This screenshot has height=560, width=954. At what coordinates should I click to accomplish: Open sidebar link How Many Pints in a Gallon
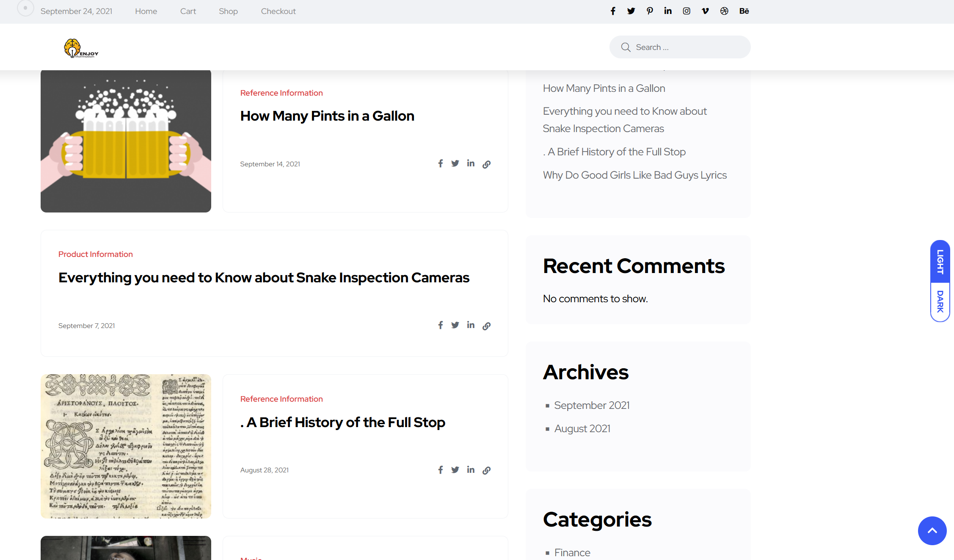(604, 88)
